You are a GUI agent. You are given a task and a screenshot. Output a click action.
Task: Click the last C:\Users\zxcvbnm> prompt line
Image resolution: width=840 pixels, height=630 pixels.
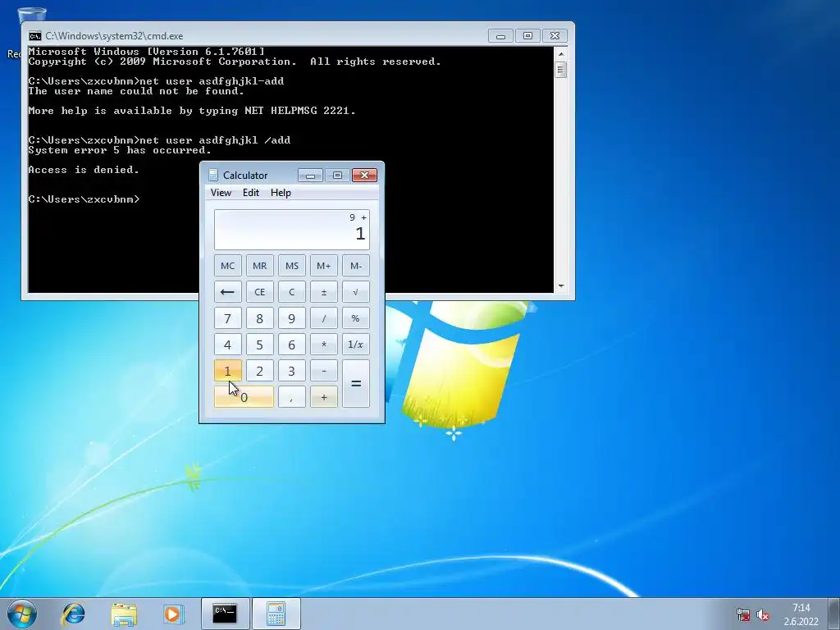click(x=84, y=199)
